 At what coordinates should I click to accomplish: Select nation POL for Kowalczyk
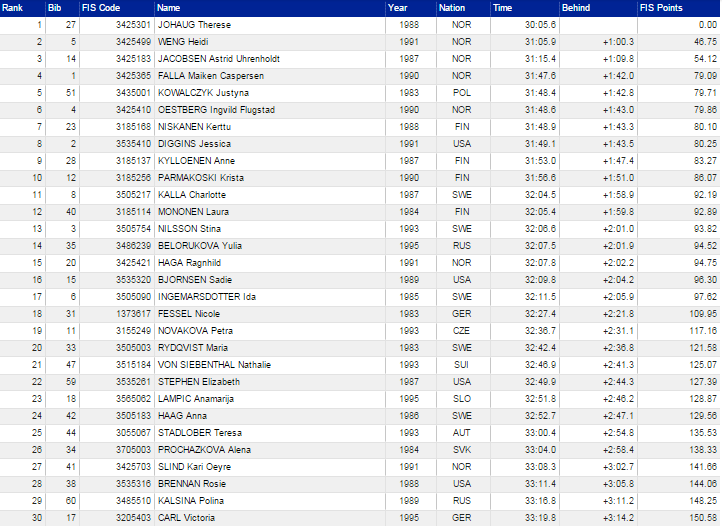pyautogui.click(x=461, y=93)
